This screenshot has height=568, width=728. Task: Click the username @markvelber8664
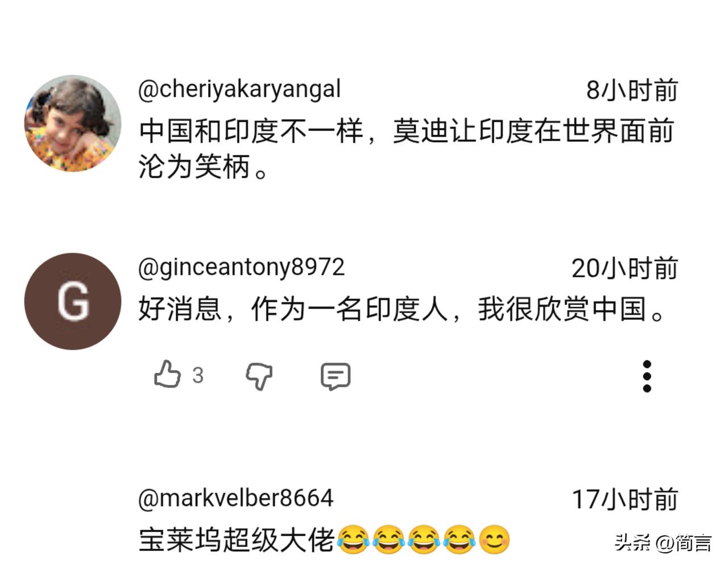click(236, 499)
